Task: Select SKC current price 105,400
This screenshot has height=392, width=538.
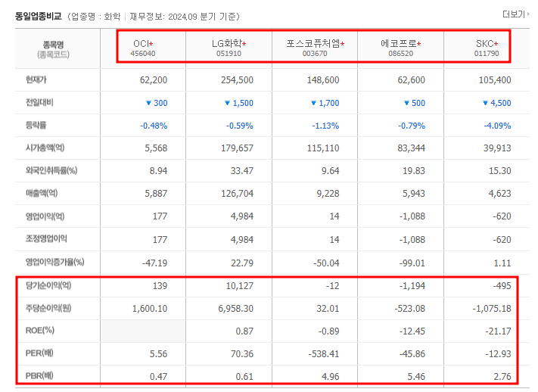Action: pos(495,80)
